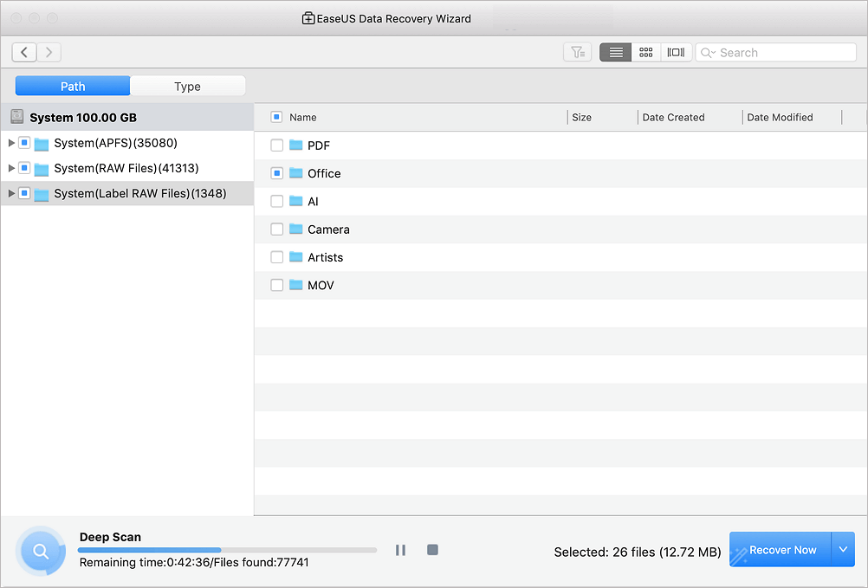Click the first-aid kit icon in title bar
This screenshot has height=588, width=868.
pyautogui.click(x=308, y=18)
